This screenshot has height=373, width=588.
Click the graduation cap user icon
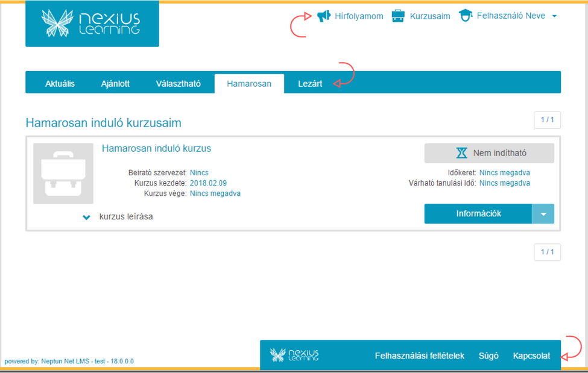465,15
